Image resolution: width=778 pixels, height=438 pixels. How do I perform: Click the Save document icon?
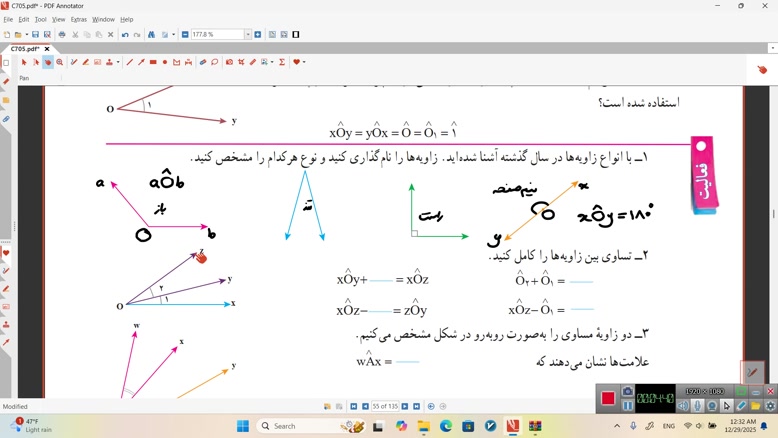pos(34,34)
